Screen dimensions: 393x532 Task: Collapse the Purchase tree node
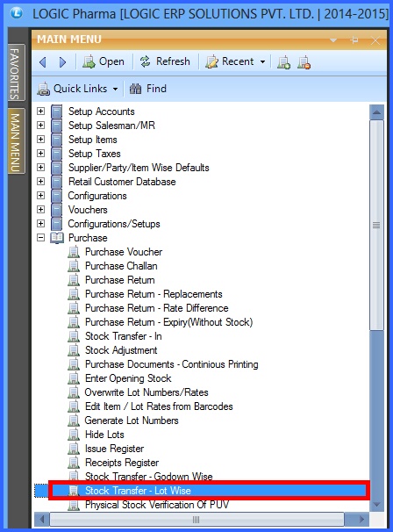[x=40, y=238]
